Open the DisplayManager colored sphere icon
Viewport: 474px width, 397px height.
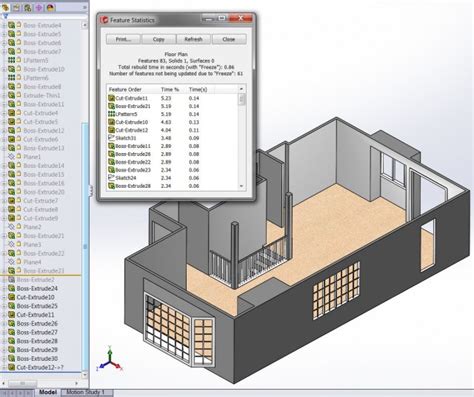click(51, 7)
